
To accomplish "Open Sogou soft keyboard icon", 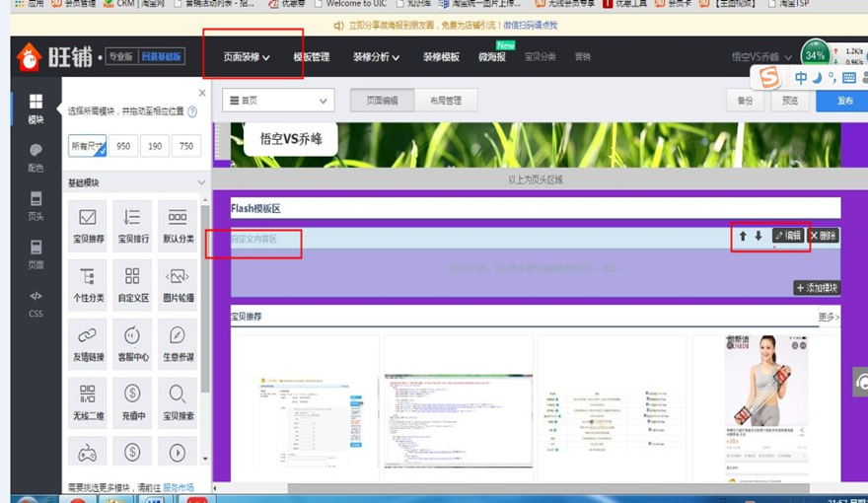I will [849, 78].
